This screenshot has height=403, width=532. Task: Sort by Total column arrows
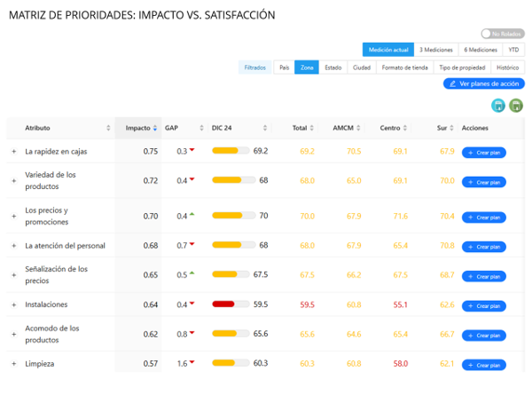311,128
